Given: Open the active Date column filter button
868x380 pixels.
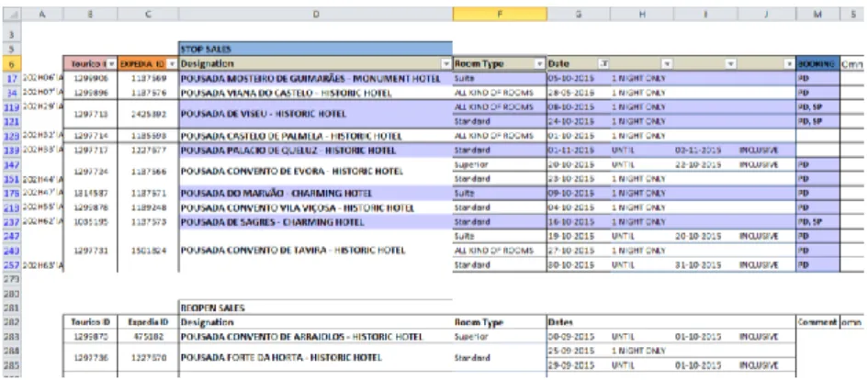Looking at the screenshot, I should click(x=604, y=64).
